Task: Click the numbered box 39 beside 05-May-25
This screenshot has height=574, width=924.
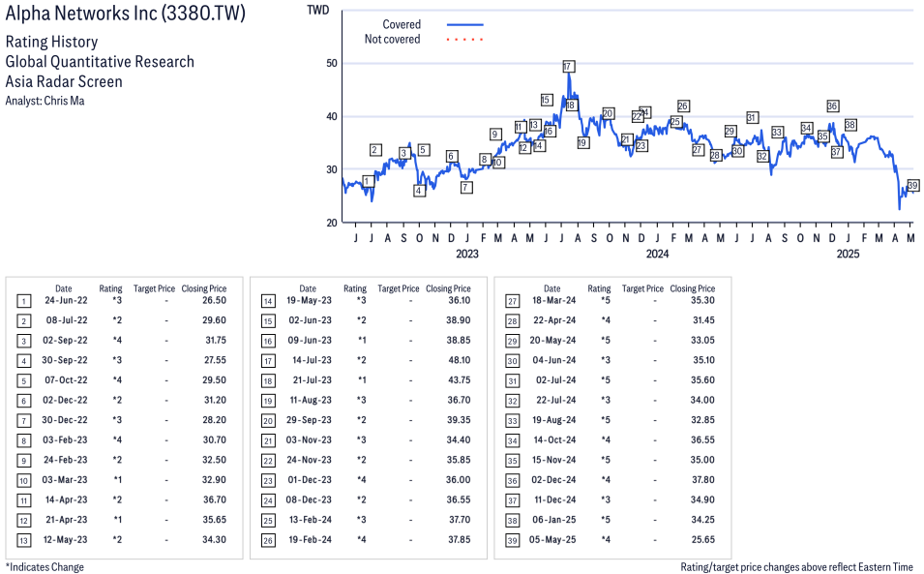Action: (x=513, y=540)
